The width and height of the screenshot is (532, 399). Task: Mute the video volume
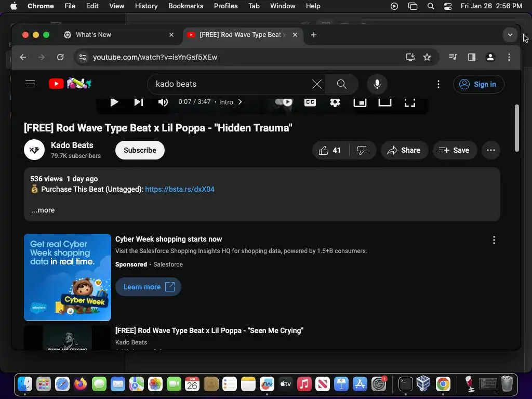pyautogui.click(x=163, y=102)
